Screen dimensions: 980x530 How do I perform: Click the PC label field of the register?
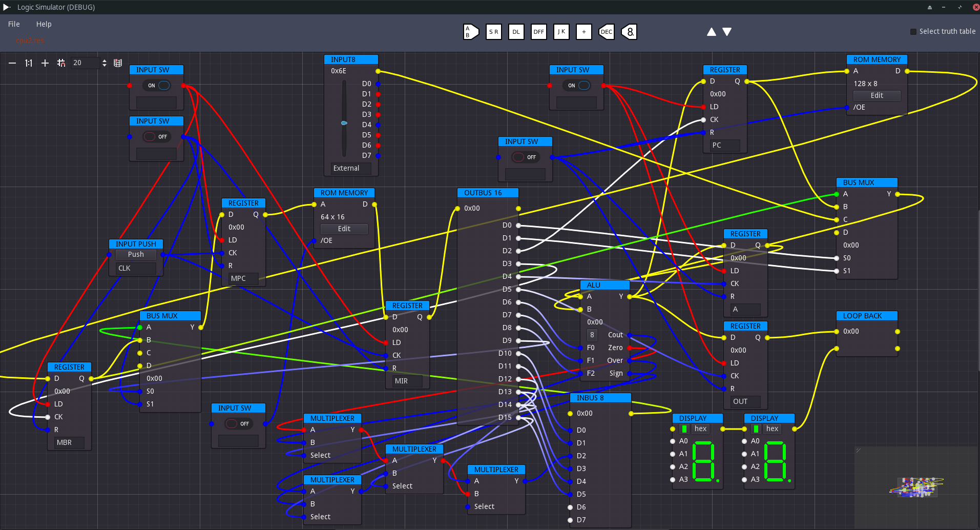click(725, 145)
